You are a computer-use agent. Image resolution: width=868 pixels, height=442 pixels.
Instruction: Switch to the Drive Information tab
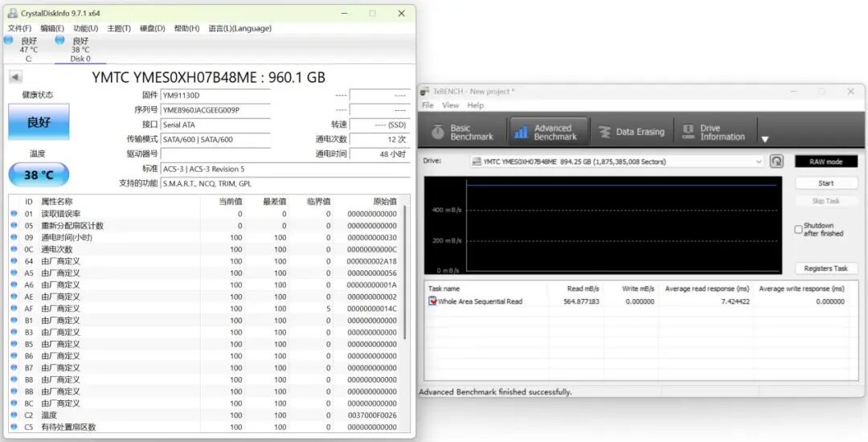714,132
